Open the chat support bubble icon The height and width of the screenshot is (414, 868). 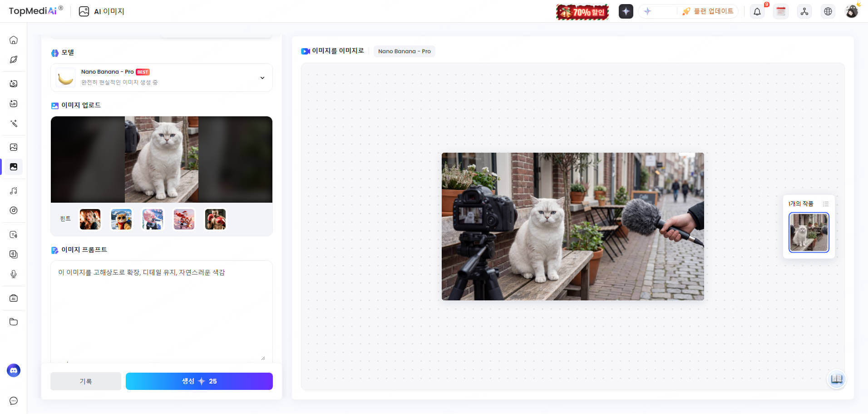tap(14, 401)
